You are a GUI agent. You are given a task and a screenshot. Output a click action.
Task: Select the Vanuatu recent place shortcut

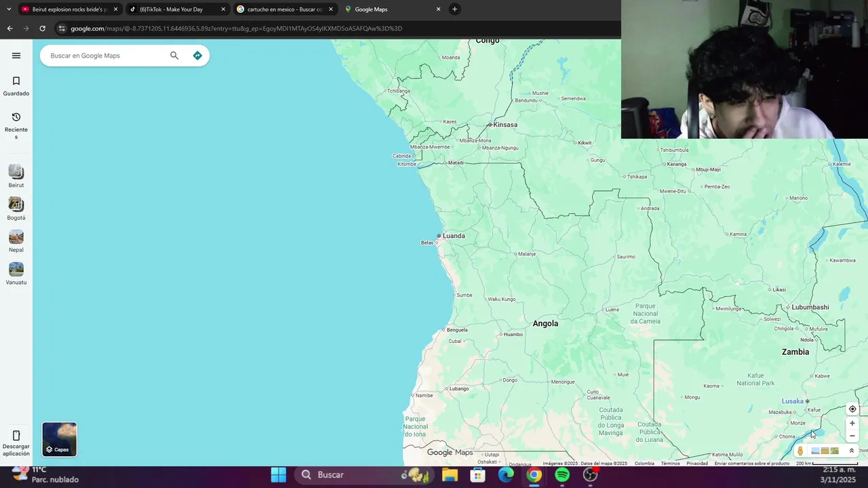coord(16,274)
